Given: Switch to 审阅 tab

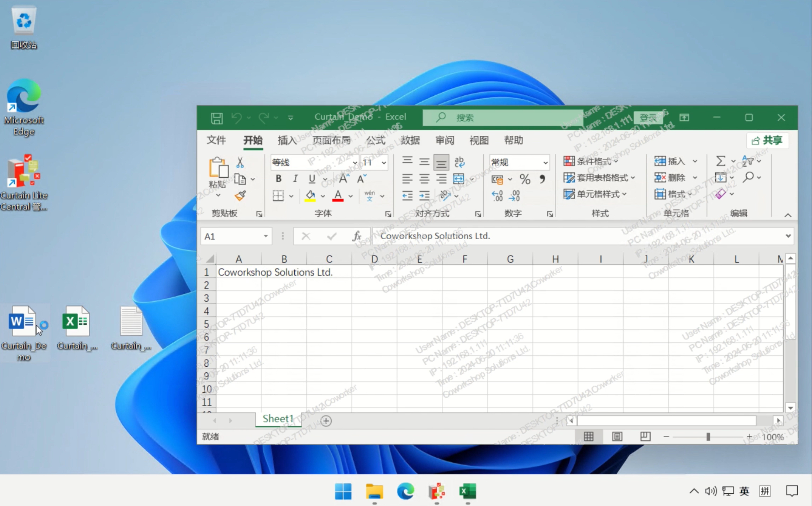Looking at the screenshot, I should click(445, 140).
